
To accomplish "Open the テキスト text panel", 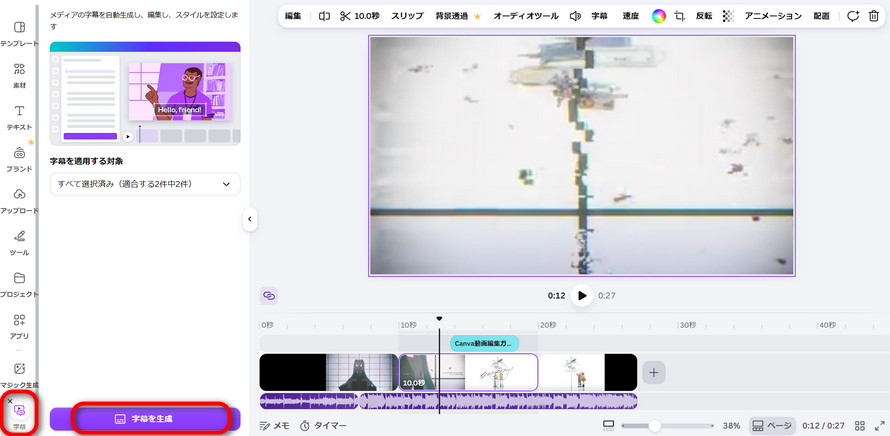I will tap(19, 117).
